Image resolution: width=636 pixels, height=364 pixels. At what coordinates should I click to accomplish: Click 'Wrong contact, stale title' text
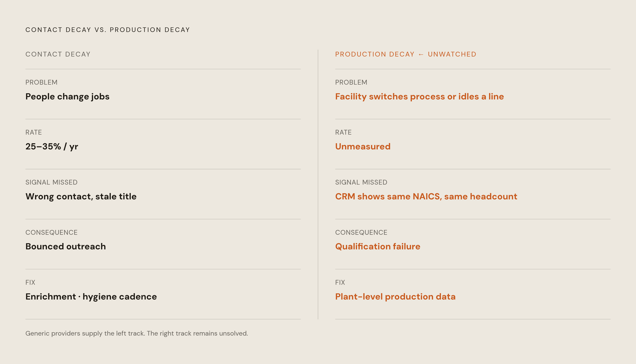[x=81, y=197]
